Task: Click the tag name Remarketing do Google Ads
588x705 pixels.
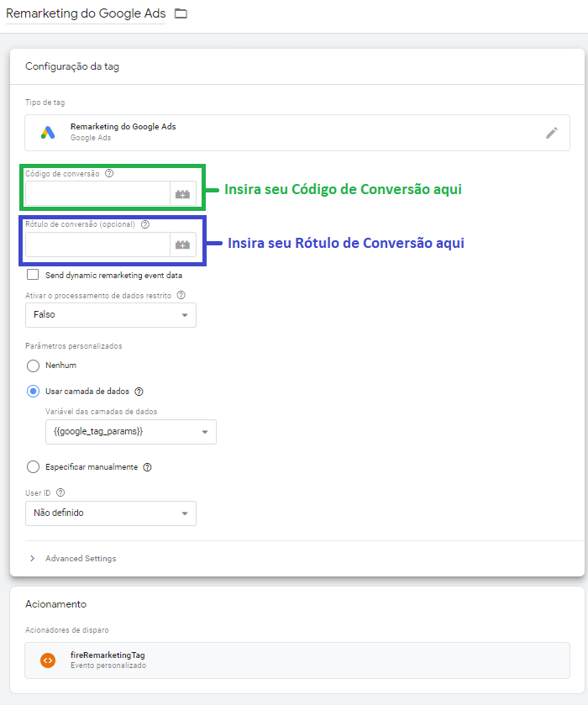Action: tap(86, 13)
